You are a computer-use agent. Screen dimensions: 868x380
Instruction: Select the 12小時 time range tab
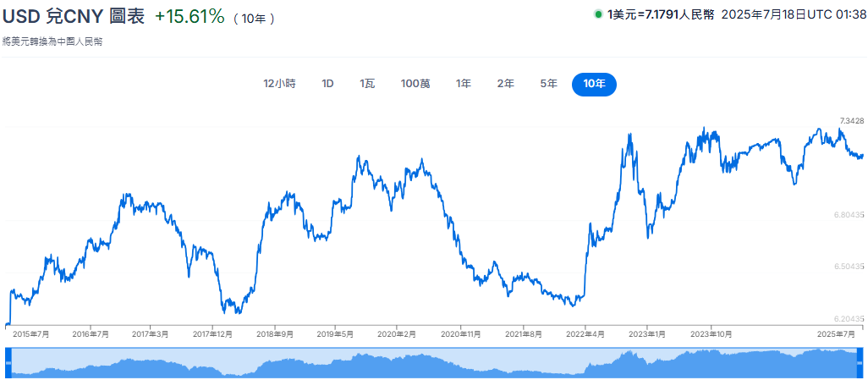pos(279,84)
